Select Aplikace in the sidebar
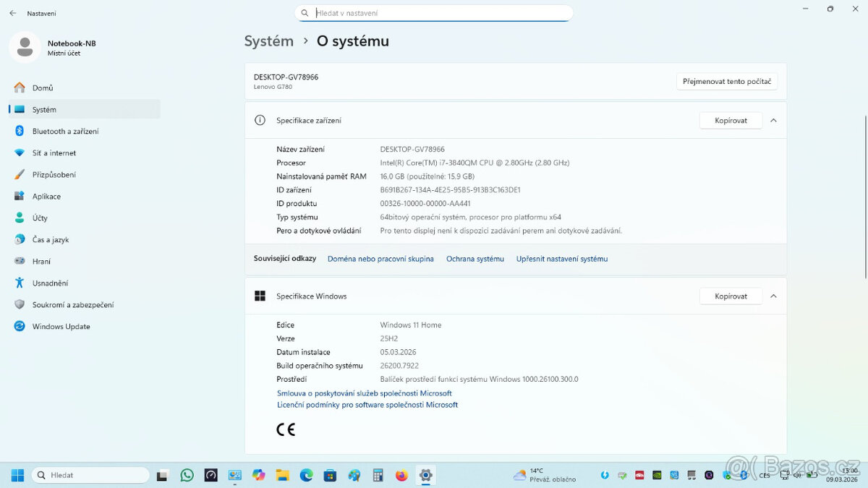 pyautogui.click(x=48, y=196)
